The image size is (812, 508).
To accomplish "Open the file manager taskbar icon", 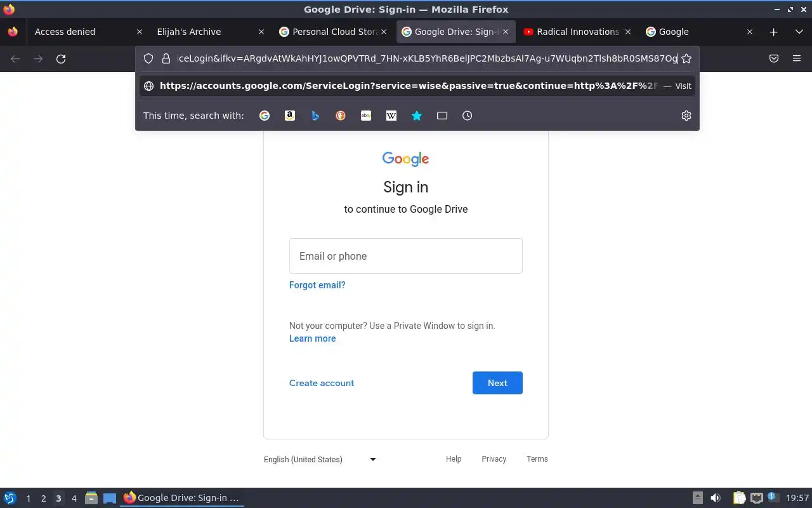I will pos(91,498).
